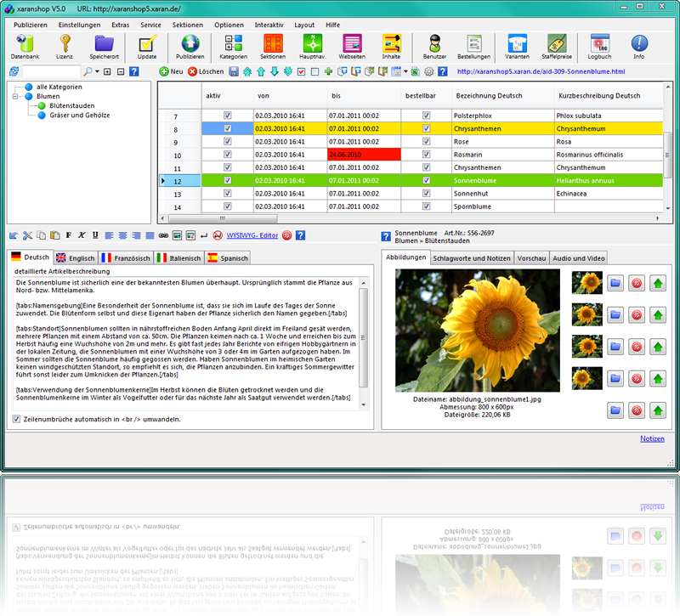Click the Neu button

[172, 71]
